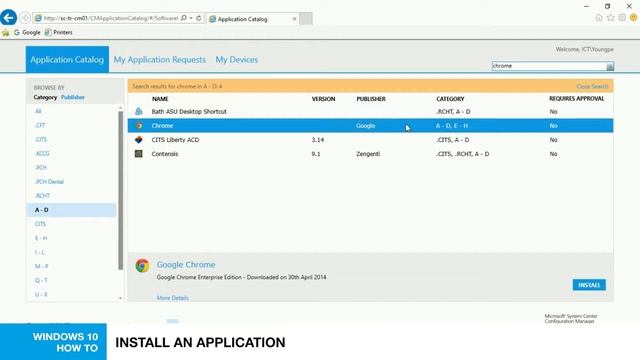Browse by Publisher option

[73, 97]
